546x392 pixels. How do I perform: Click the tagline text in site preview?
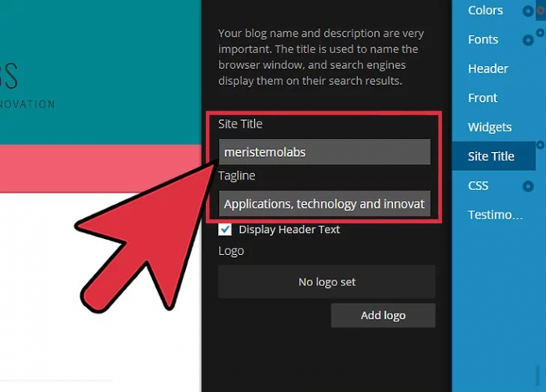tap(27, 104)
